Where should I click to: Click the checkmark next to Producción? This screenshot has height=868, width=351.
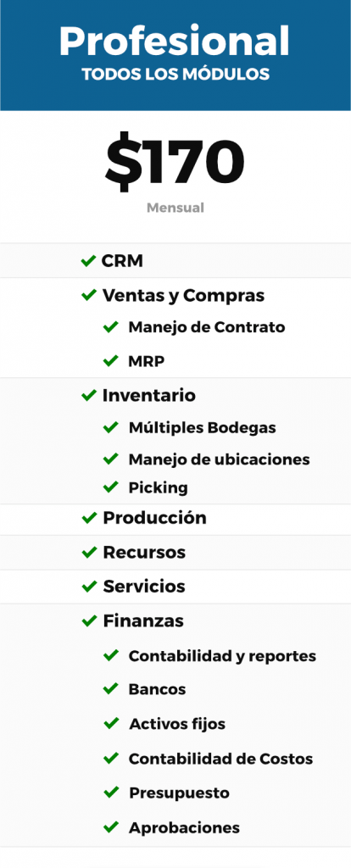[x=88, y=518]
